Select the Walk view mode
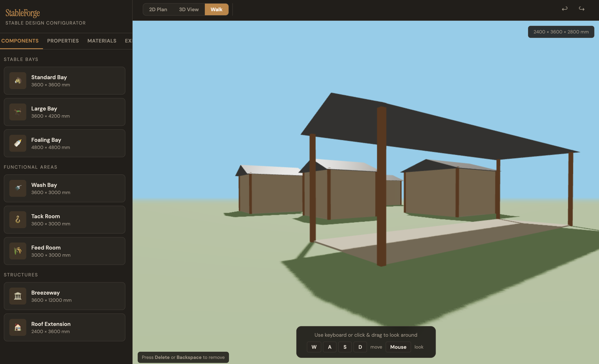Viewport: 599px width, 364px height. click(x=216, y=10)
